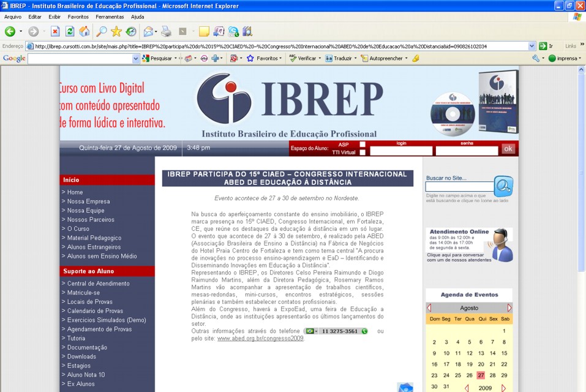Screen dimensions: 586x392
Task: Click the Google toolbar search field
Action: pos(80,59)
